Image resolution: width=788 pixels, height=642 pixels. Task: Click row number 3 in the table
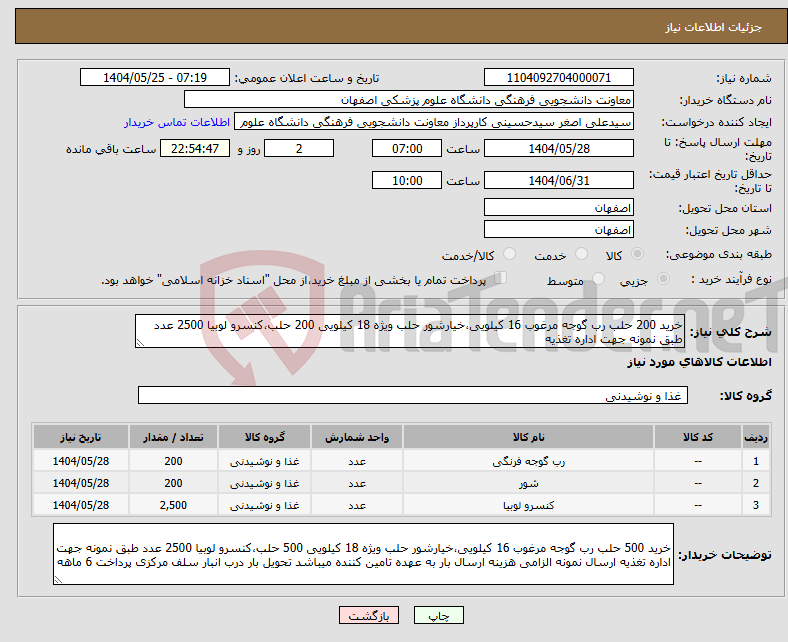755,505
